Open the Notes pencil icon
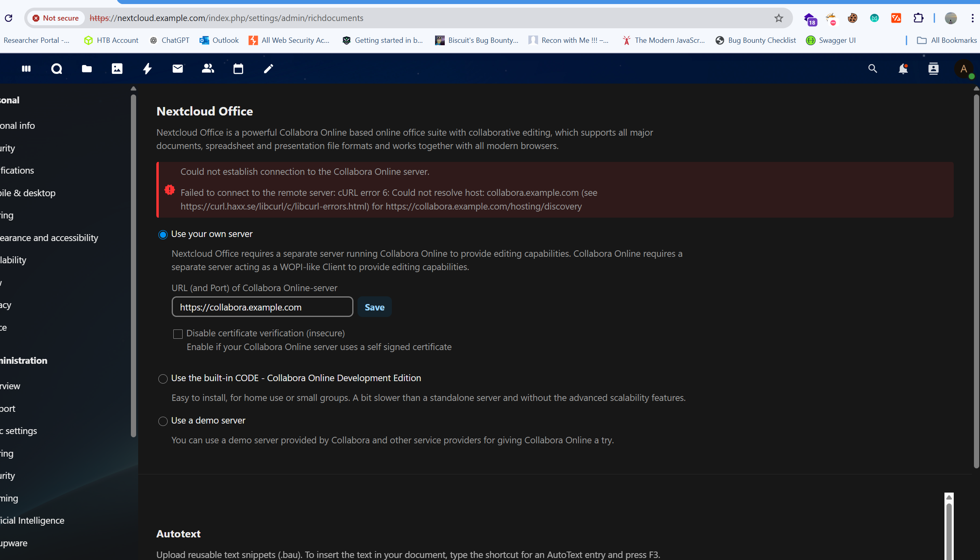This screenshot has height=560, width=980. 269,69
